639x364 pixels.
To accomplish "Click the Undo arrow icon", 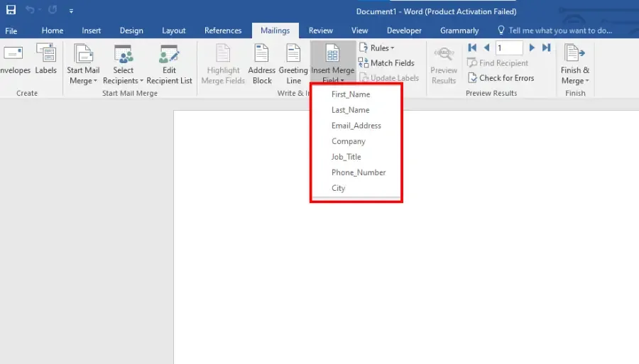I will pos(30,10).
